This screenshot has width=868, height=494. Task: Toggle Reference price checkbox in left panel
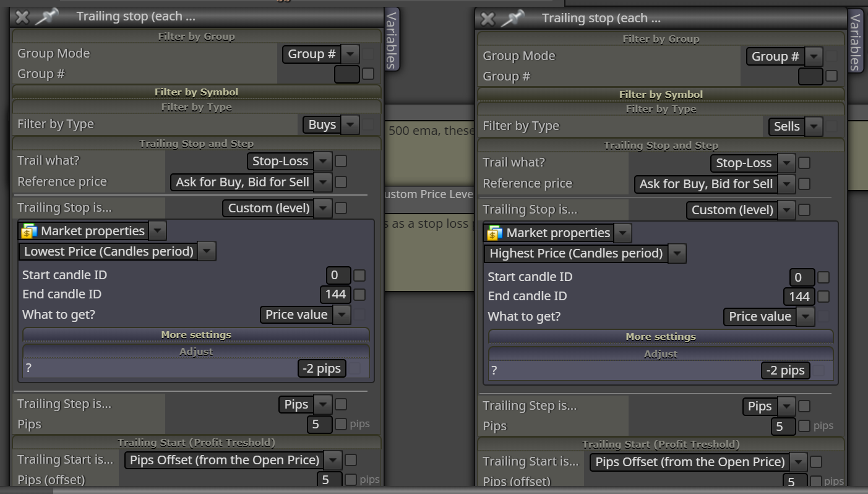(x=341, y=182)
